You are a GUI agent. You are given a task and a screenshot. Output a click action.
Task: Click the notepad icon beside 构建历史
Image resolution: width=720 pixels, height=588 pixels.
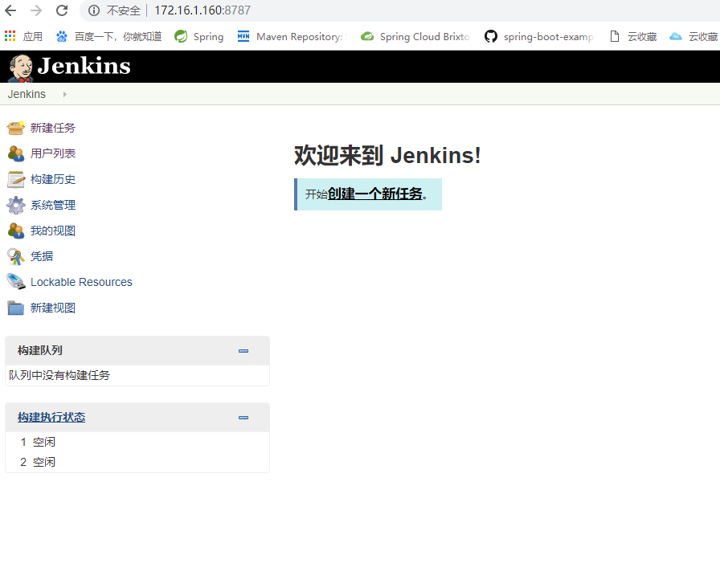pyautogui.click(x=15, y=179)
